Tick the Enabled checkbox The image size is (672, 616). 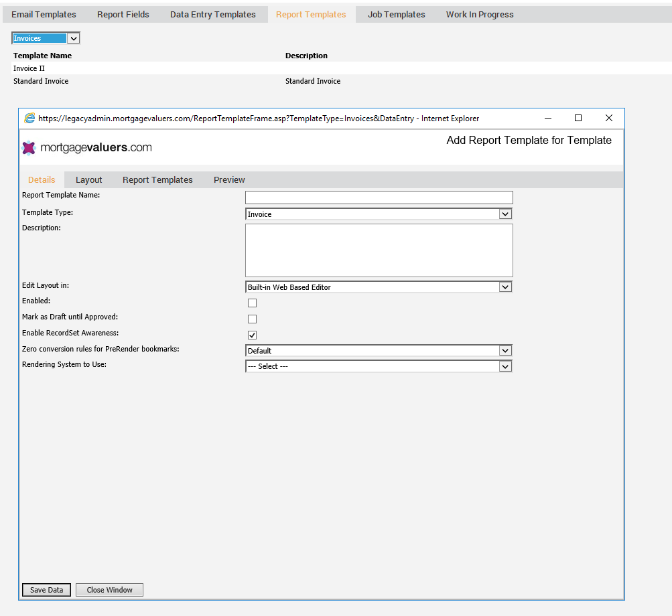pos(252,303)
